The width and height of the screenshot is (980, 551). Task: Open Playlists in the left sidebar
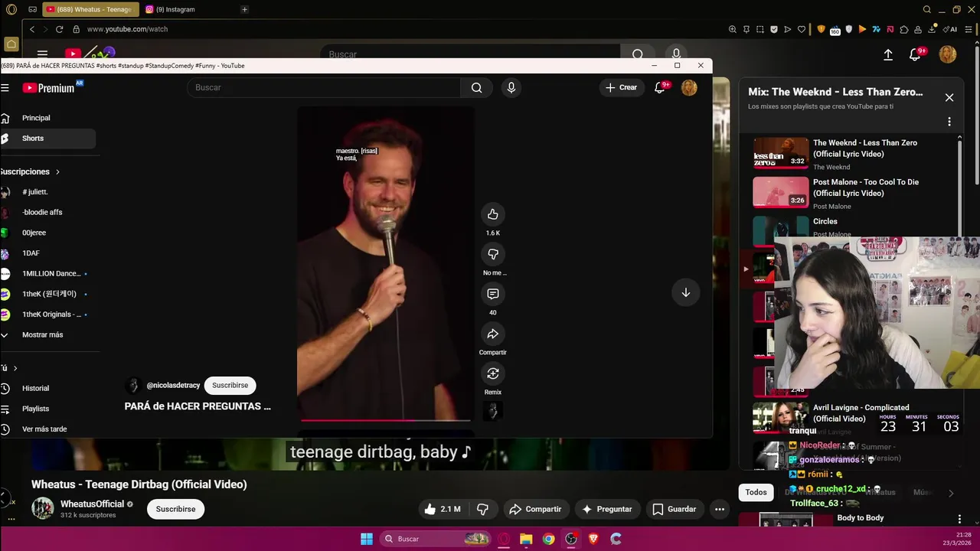[x=35, y=409]
